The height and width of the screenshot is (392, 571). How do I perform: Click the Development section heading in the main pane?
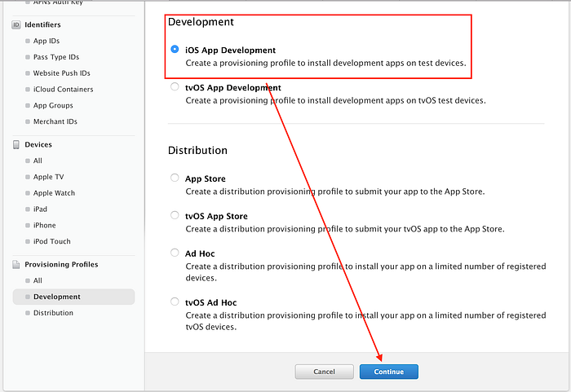click(x=201, y=22)
